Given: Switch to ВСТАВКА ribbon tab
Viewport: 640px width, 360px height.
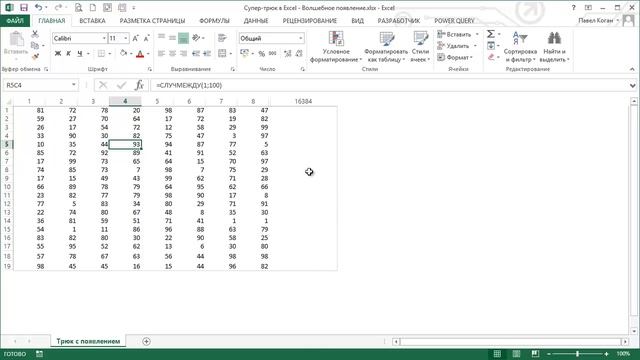Looking at the screenshot, I should (x=92, y=20).
